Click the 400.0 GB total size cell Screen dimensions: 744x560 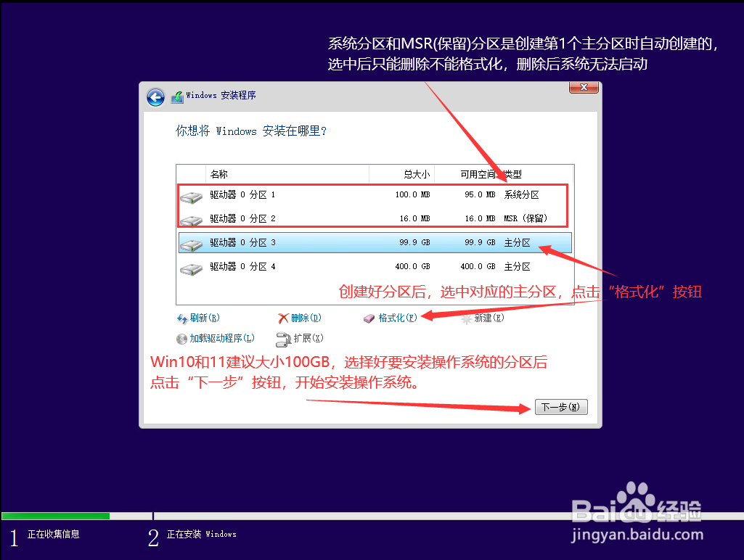[412, 266]
